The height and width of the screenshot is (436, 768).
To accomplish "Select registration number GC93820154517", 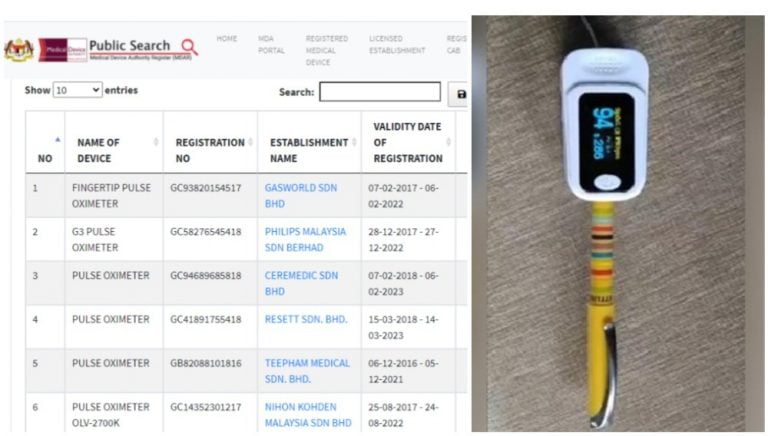I will [x=206, y=188].
